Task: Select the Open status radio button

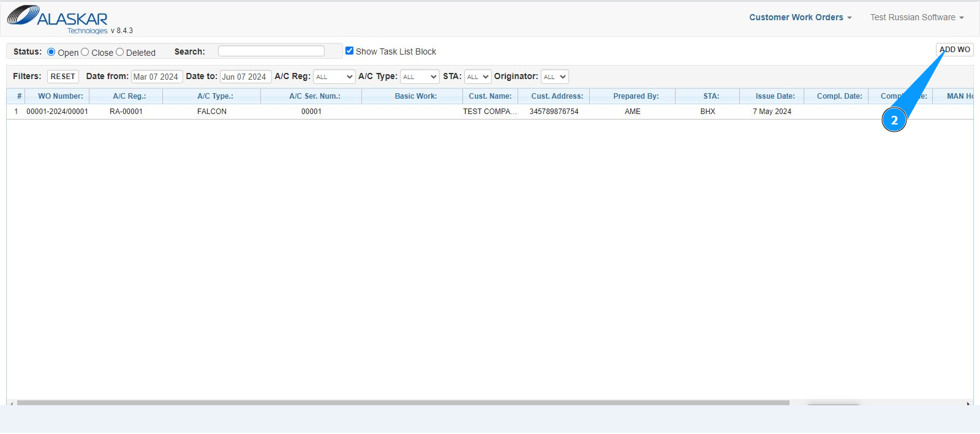Action: [51, 52]
